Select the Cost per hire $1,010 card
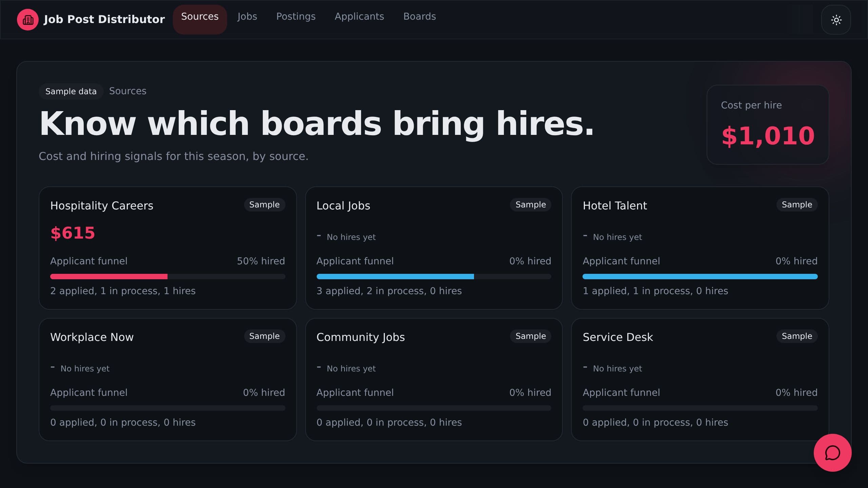Image resolution: width=868 pixels, height=488 pixels. [x=768, y=125]
